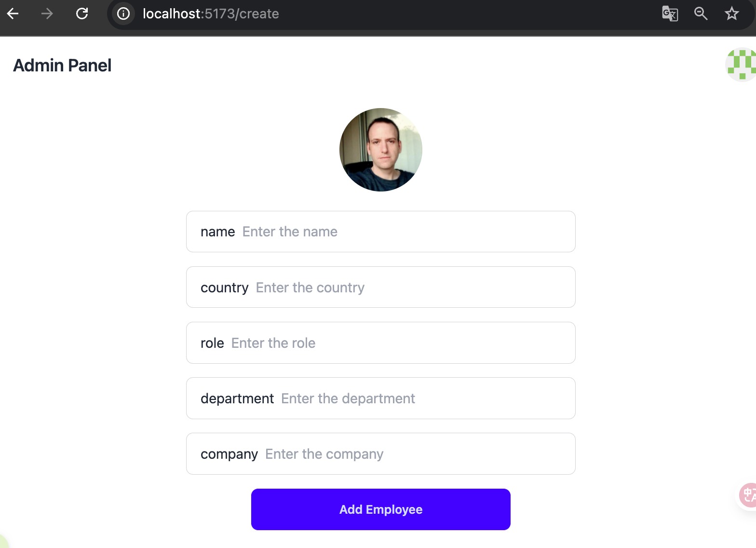The height and width of the screenshot is (548, 756).
Task: Bookmark this page with the star
Action: pyautogui.click(x=731, y=14)
